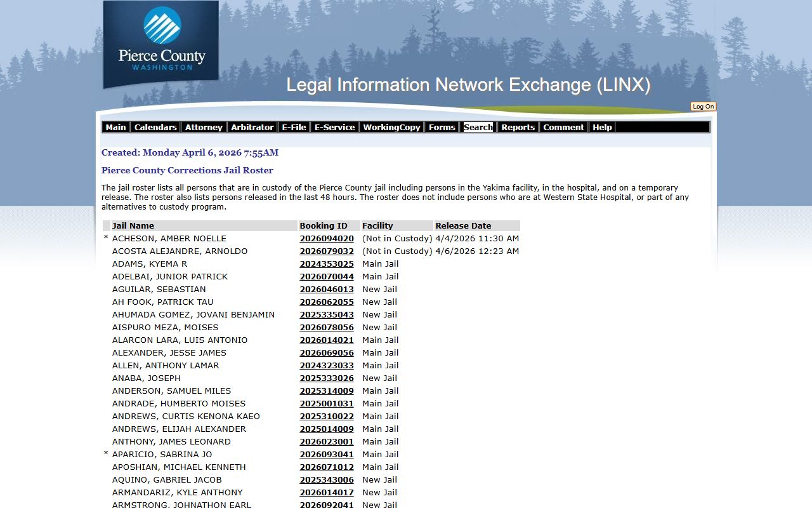Open booking ID 2025333026
Screen dimensions: 812x508
327,378
